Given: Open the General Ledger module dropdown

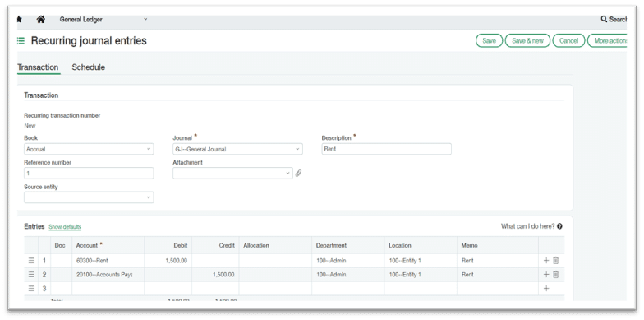Looking at the screenshot, I should (103, 20).
